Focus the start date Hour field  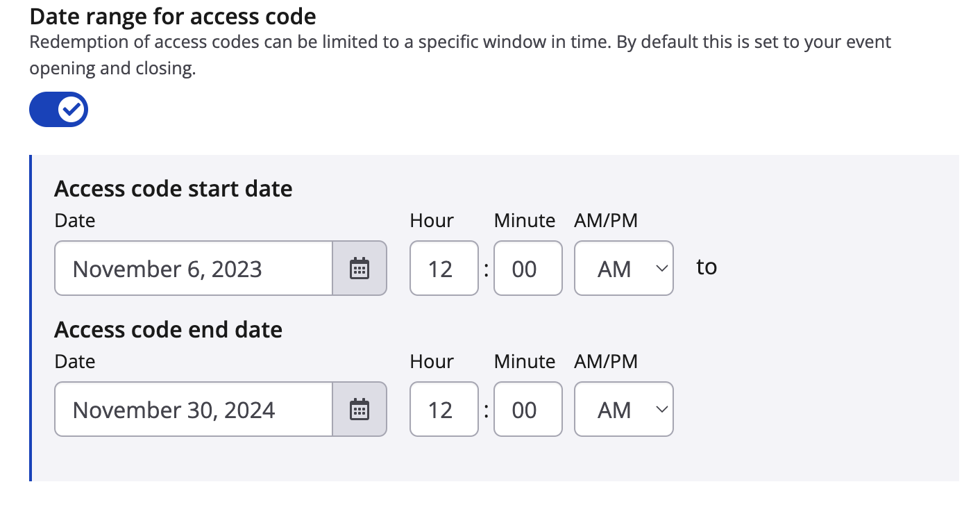tap(443, 268)
